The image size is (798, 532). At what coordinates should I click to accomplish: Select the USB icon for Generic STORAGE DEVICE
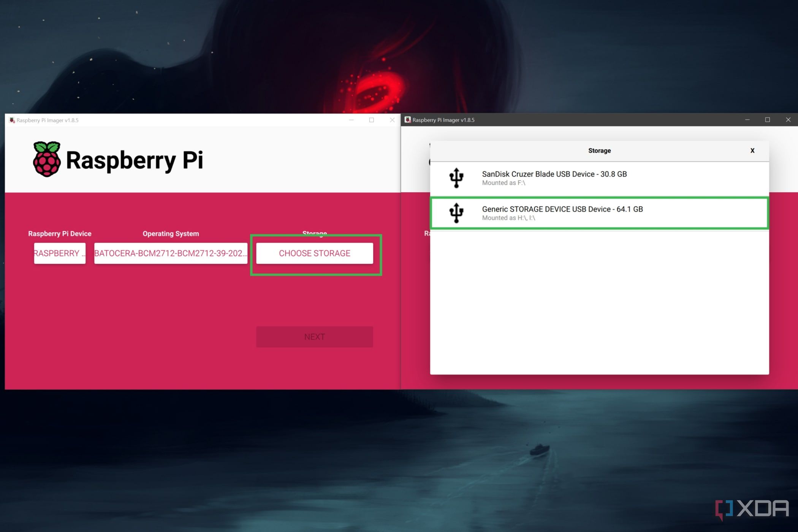coord(457,212)
